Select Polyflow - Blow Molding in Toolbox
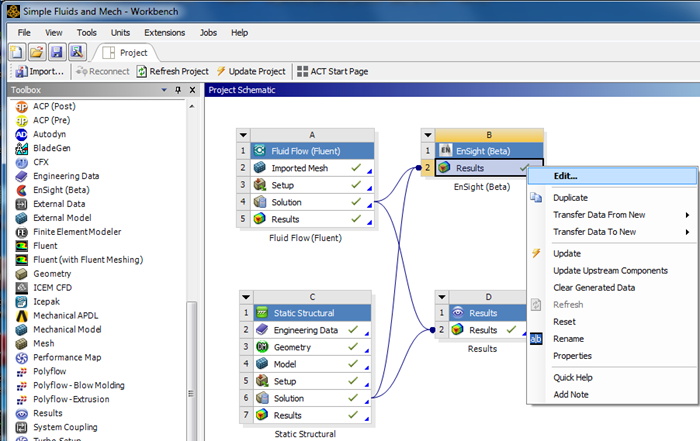 (x=70, y=385)
